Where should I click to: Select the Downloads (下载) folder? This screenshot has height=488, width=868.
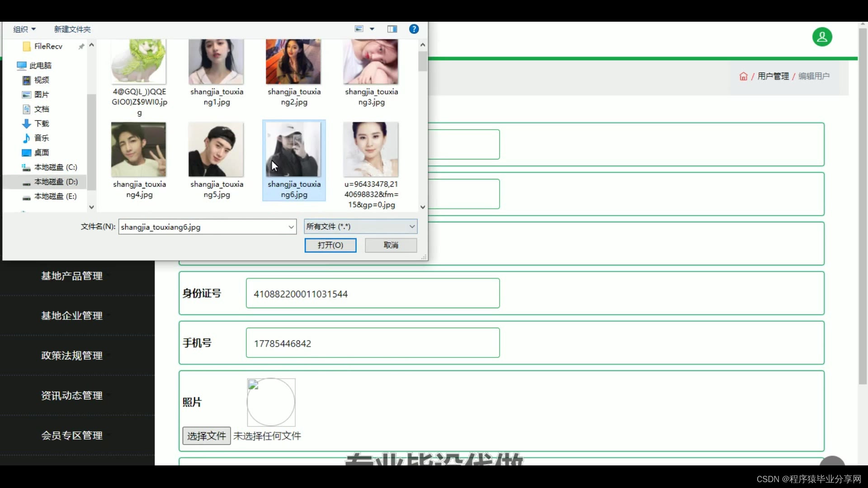[41, 123]
